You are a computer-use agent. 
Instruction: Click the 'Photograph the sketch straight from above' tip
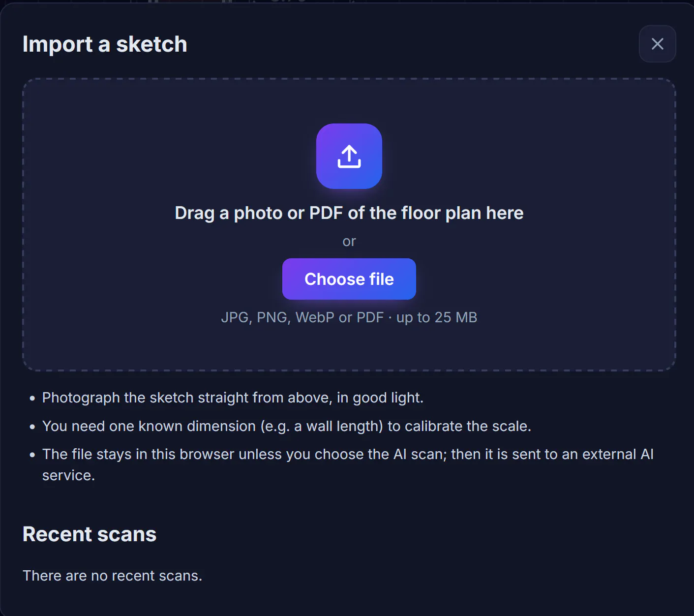point(233,398)
